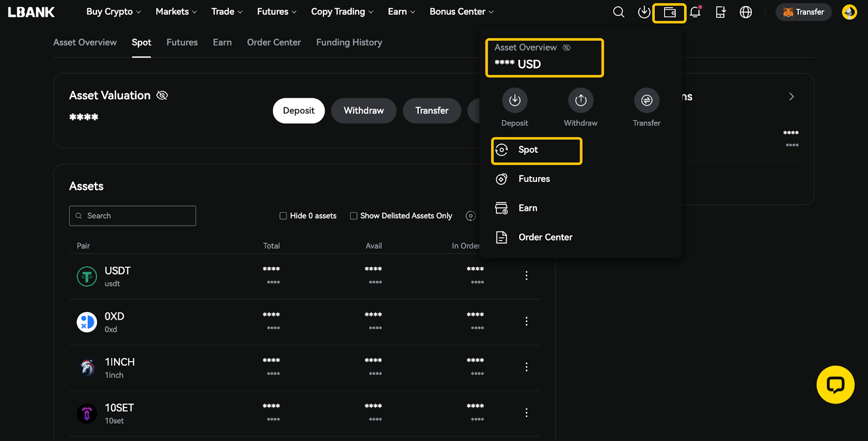Check the Hide 0 assets checkbox
The height and width of the screenshot is (441, 868).
click(283, 216)
